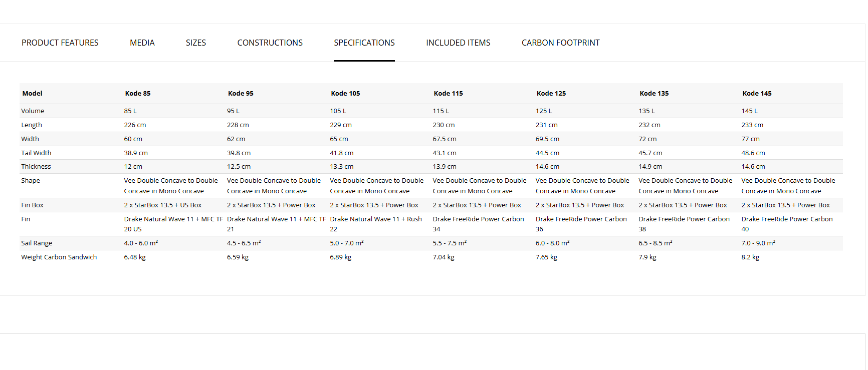Click the 105 L volume value
Viewport: 868px width, 370px height.
click(x=338, y=111)
